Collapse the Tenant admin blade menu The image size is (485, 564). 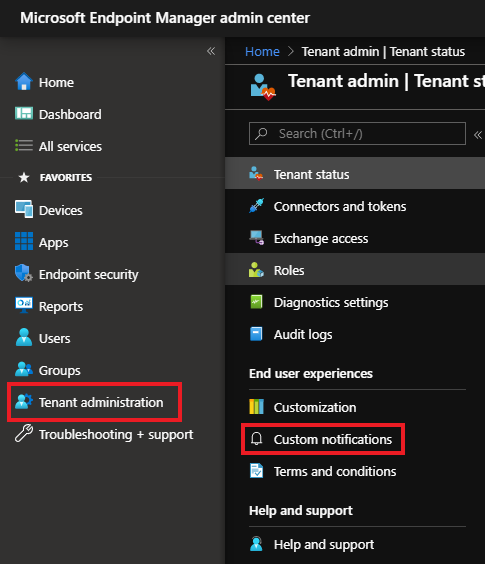tap(478, 135)
